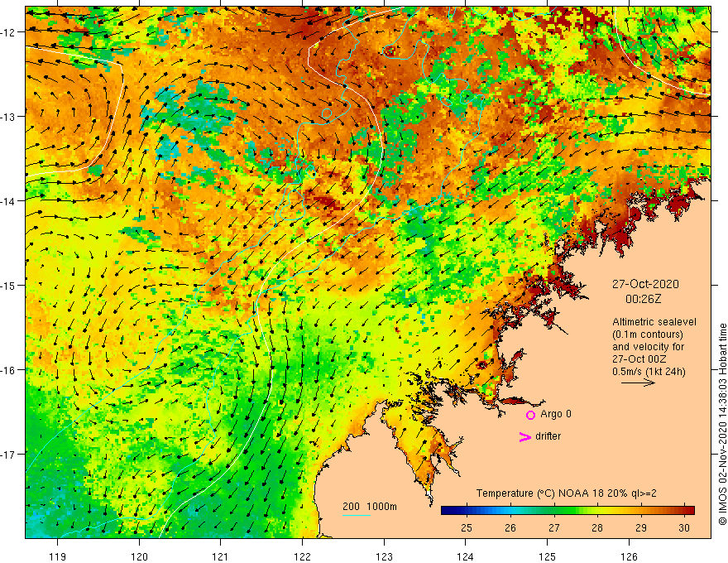Click the cyan 200 1000m depth line sample
728x563 pixels.
pos(356,516)
